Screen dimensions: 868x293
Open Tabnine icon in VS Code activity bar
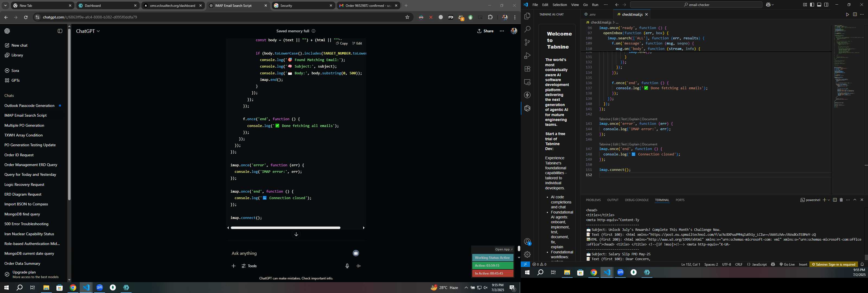[527, 108]
